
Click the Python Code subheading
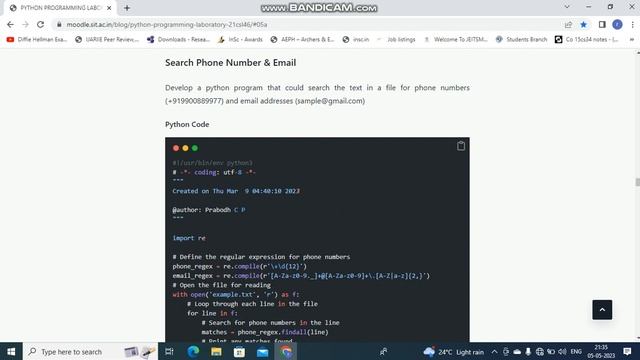point(187,124)
